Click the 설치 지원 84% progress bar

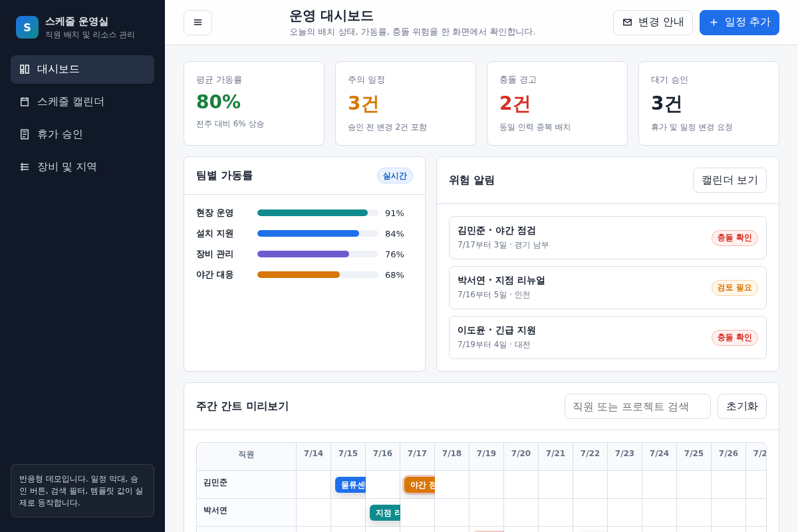[x=318, y=233]
